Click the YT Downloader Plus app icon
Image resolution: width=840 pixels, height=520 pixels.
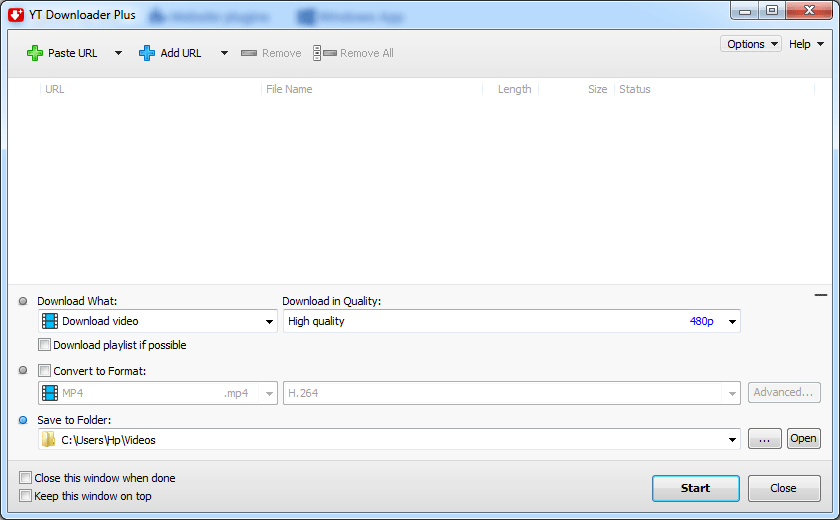[x=16, y=14]
